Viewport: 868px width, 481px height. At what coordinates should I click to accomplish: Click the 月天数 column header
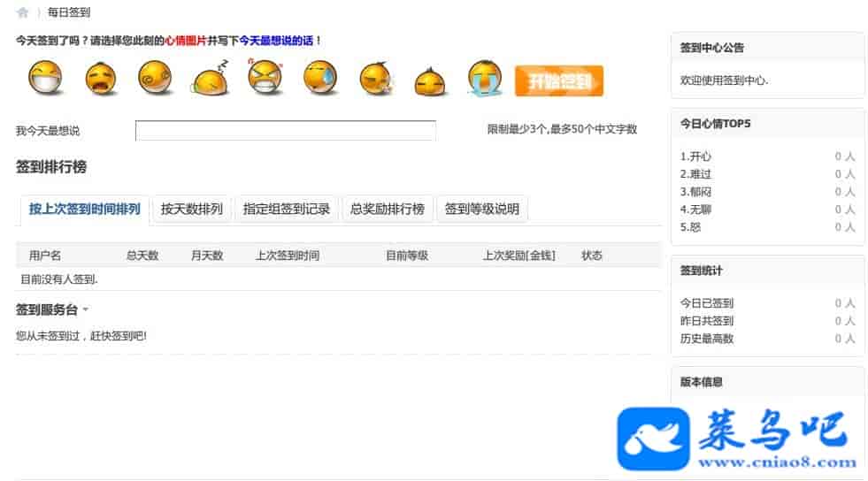pyautogui.click(x=207, y=256)
